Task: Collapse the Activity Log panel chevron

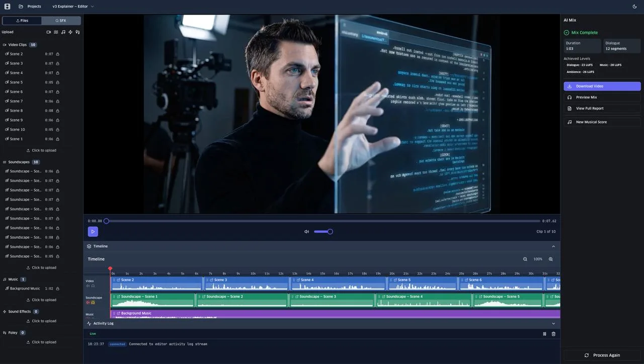Action: coord(553,323)
